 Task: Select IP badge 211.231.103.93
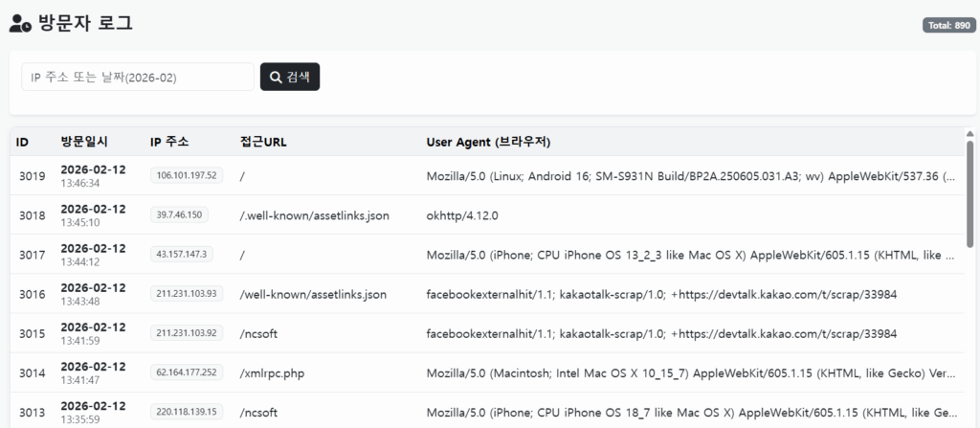pos(187,294)
